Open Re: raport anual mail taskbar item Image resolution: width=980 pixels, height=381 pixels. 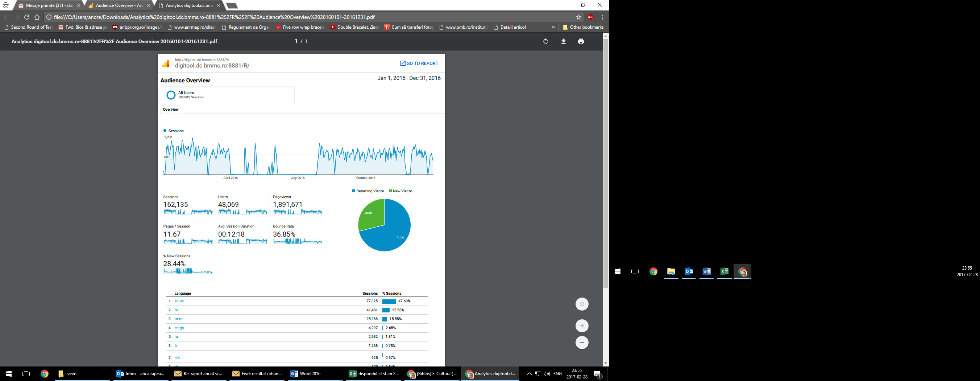pyautogui.click(x=199, y=374)
